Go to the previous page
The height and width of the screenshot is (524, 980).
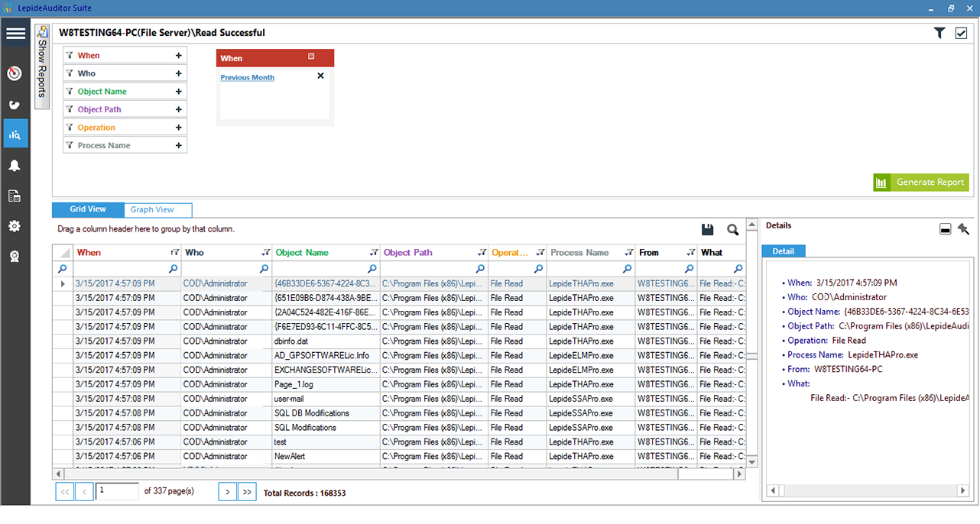point(85,492)
